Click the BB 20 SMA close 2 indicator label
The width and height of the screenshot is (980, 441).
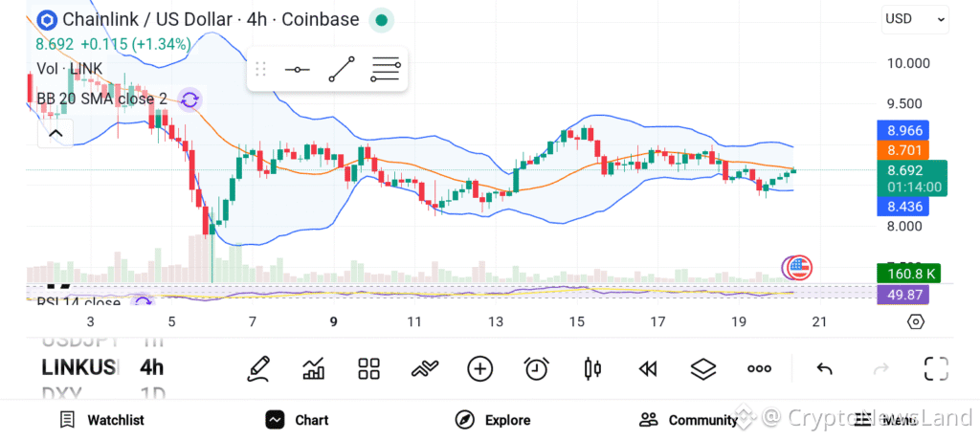pos(101,99)
